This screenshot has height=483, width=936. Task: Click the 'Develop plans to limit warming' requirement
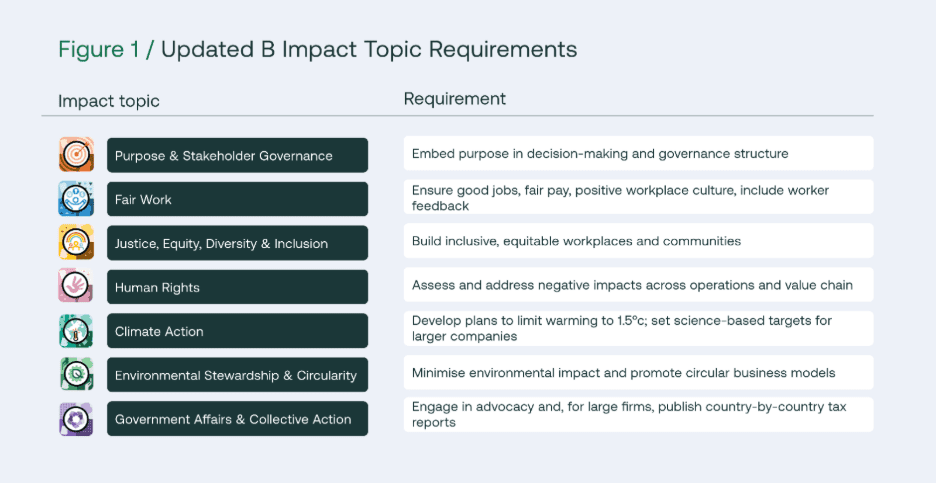click(x=638, y=329)
